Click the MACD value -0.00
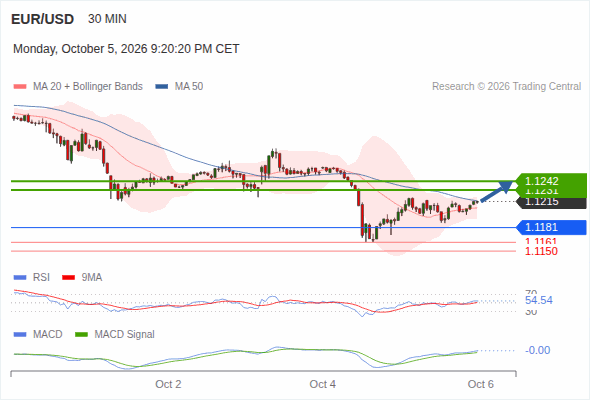Viewport: 590px width, 400px height. pyautogui.click(x=538, y=350)
